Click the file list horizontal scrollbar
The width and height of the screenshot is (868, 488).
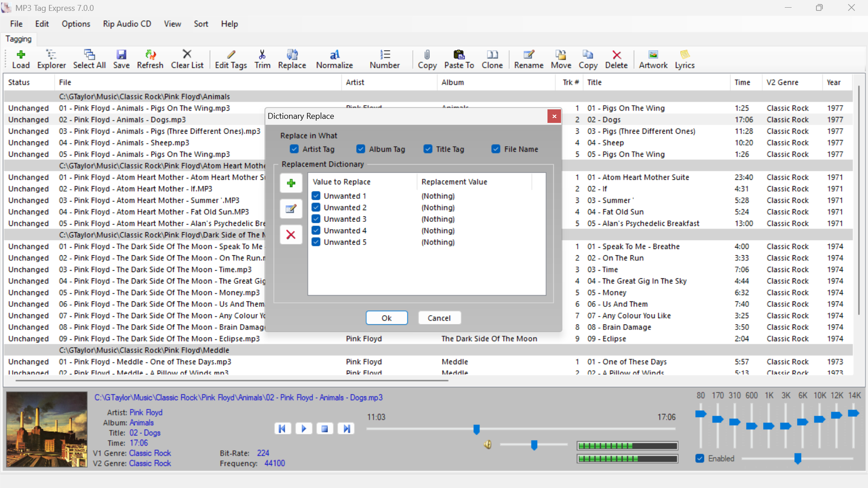[x=232, y=380]
